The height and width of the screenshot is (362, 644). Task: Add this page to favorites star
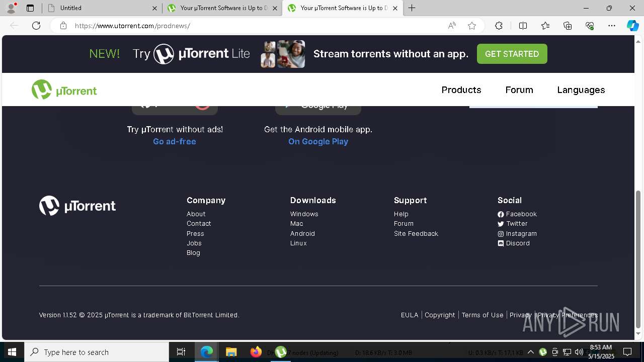pos(472,26)
